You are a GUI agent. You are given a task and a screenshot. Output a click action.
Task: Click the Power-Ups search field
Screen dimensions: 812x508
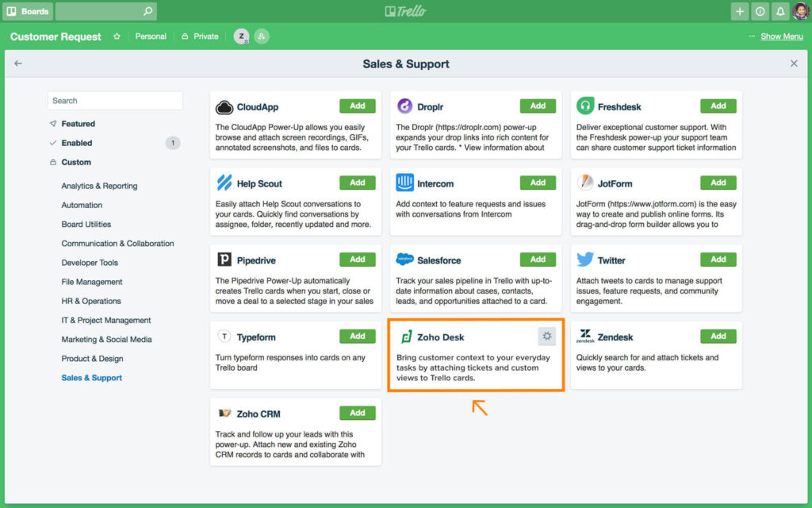coord(115,101)
